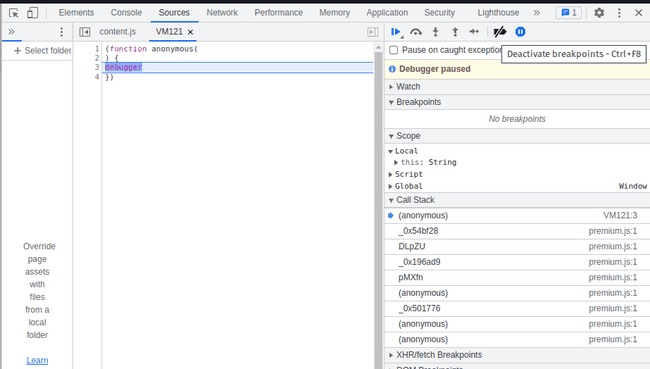
Task: Select the _0x54bf28 call frame
Action: (517, 231)
